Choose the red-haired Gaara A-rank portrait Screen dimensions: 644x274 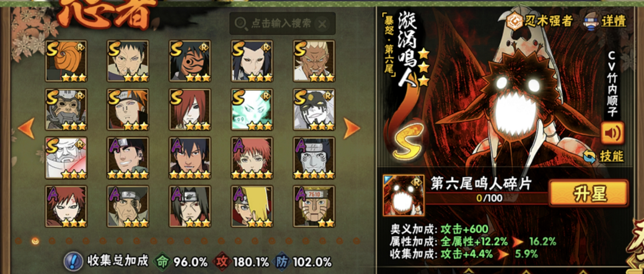66,206
